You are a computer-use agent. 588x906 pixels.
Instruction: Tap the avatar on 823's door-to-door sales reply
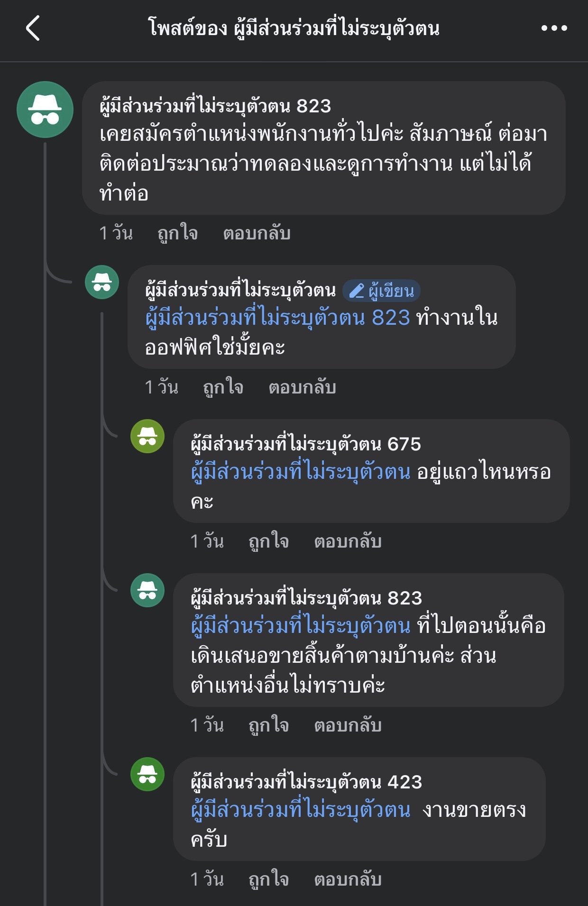[x=147, y=590]
